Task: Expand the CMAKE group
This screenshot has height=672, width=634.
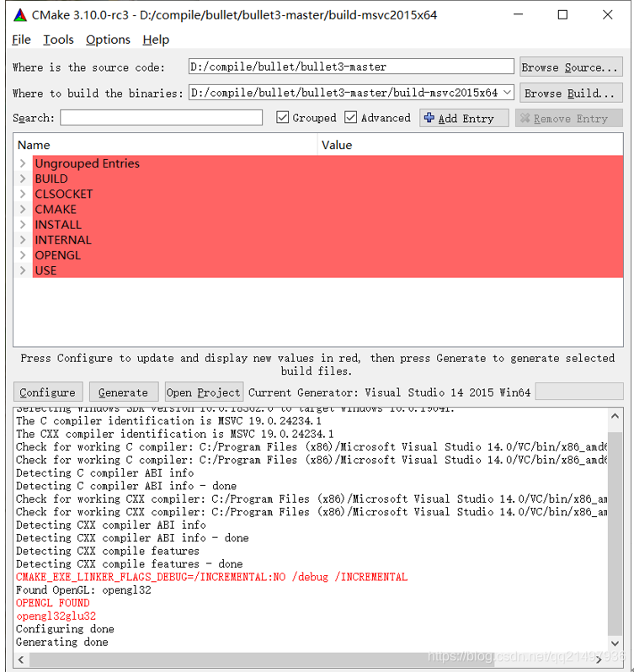Action: pyautogui.click(x=23, y=209)
